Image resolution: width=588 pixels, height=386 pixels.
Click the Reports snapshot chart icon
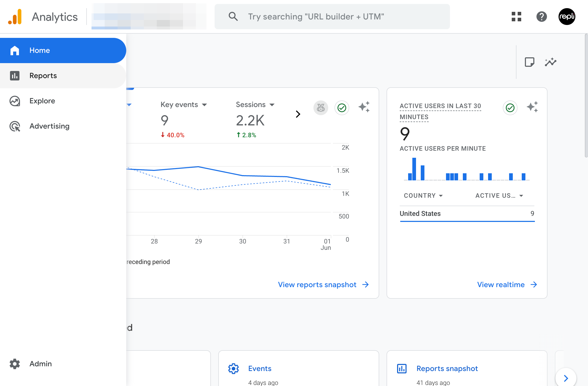(x=402, y=369)
